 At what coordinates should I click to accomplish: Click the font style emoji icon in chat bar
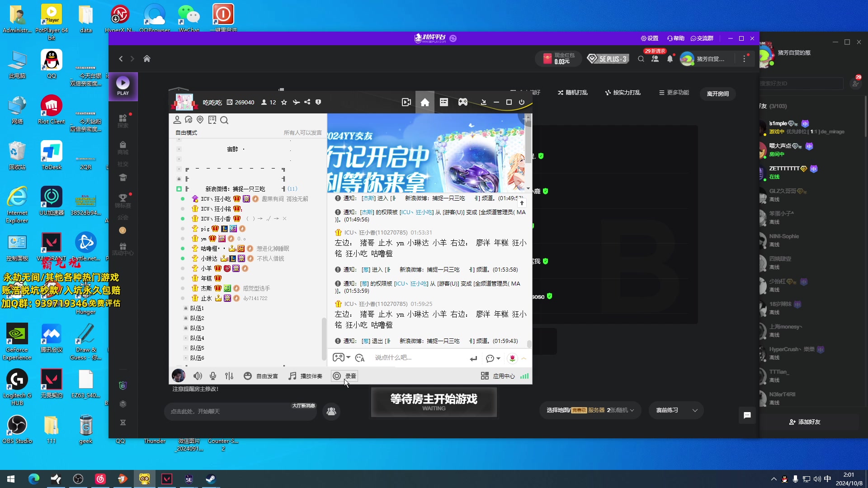point(360,358)
